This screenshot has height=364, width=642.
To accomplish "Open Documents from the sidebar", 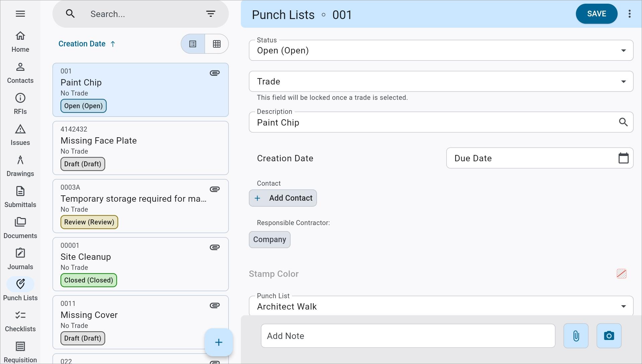I will (20, 228).
